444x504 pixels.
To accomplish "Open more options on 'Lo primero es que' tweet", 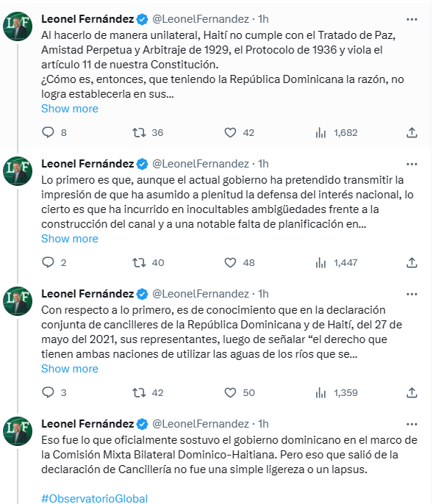I will point(412,165).
